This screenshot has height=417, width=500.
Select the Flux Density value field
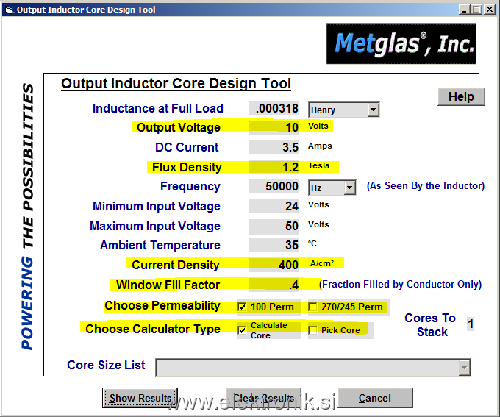[274, 167]
